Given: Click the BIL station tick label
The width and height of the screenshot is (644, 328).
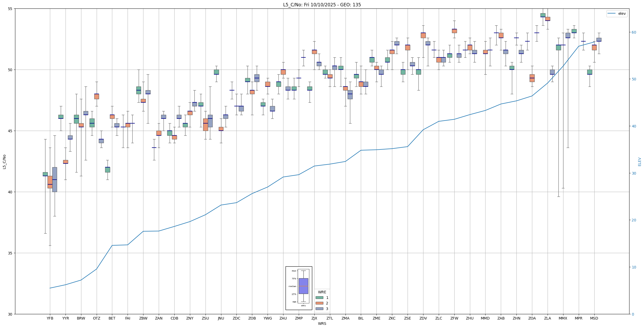Looking at the screenshot, I should [361, 318].
